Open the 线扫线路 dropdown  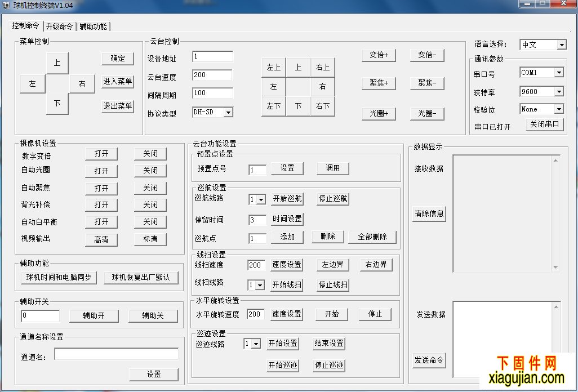260,285
